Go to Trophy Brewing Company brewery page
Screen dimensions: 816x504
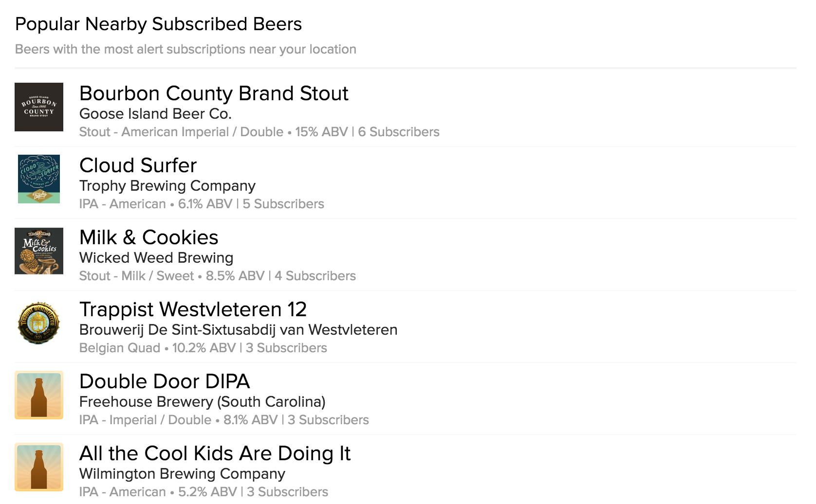[167, 186]
